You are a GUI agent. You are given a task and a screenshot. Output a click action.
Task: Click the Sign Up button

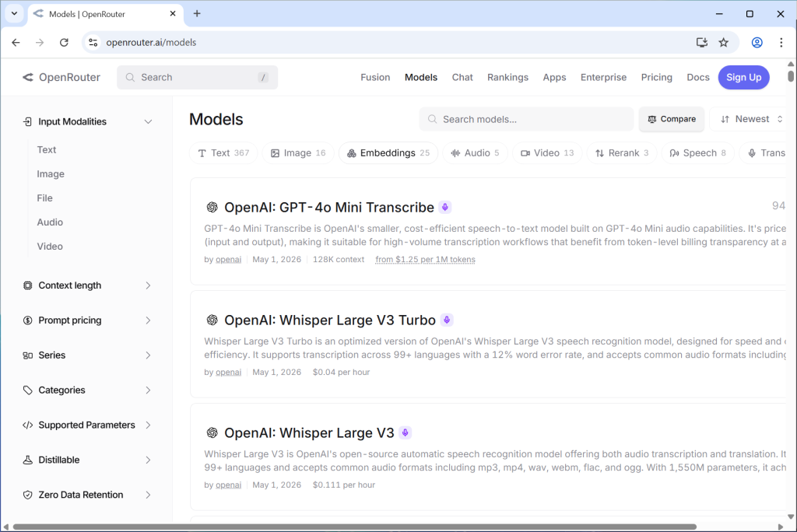click(743, 77)
